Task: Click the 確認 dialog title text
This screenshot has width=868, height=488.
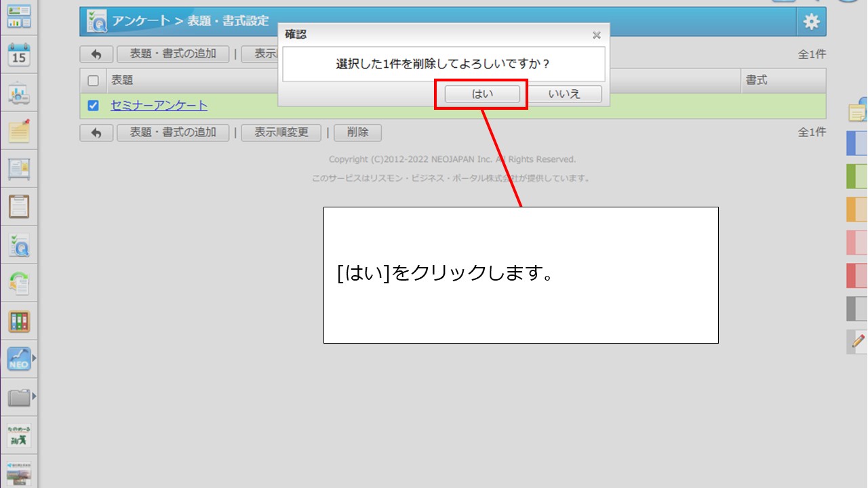Action: [296, 35]
